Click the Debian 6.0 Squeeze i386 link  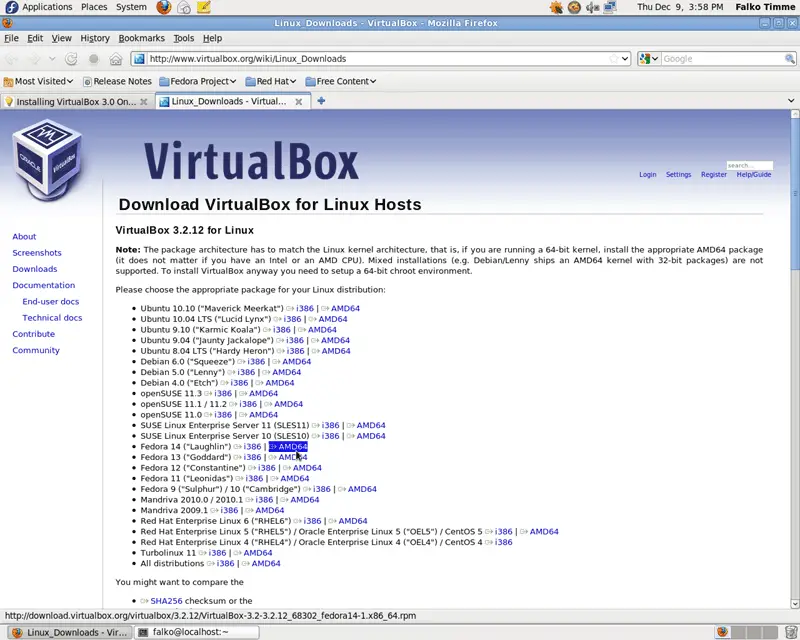[256, 361]
